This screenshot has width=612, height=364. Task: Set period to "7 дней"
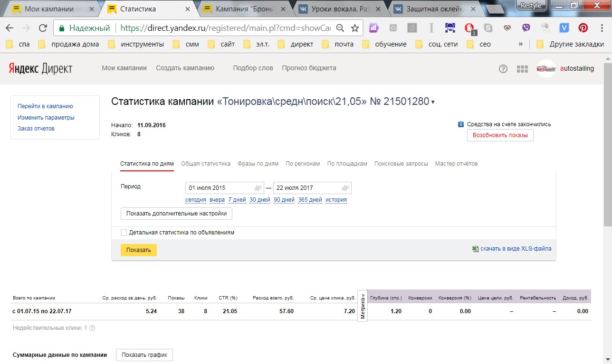point(237,200)
